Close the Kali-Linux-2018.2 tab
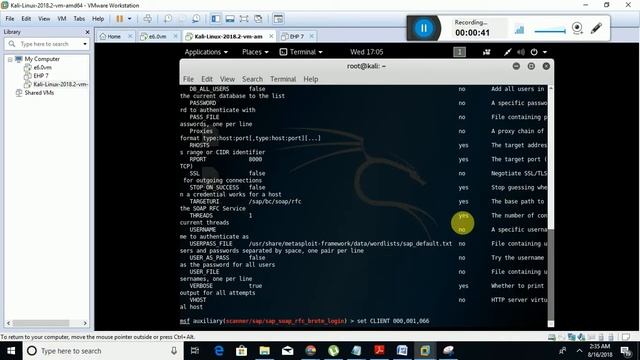 pyautogui.click(x=271, y=36)
